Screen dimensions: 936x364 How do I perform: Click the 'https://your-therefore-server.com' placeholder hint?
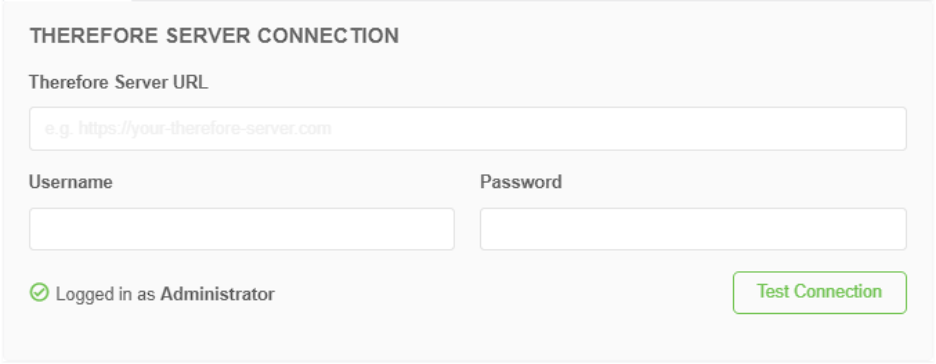point(205,129)
